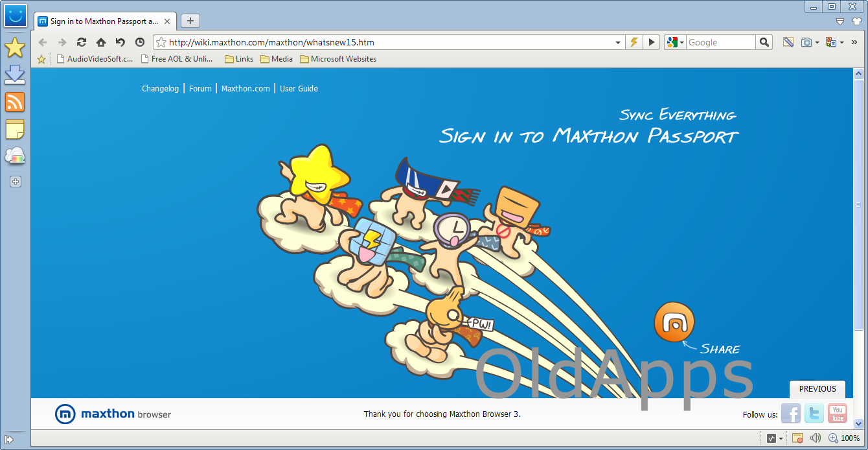Click the go arrow next to address bar

click(651, 42)
